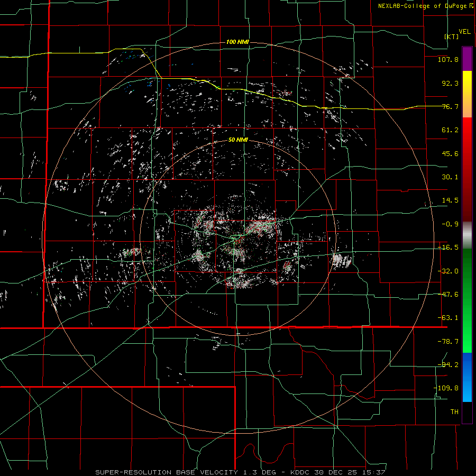Image resolution: width=476 pixels, height=476 pixels.
Task: Click the 30.1 velocity scale value
Action: point(450,177)
